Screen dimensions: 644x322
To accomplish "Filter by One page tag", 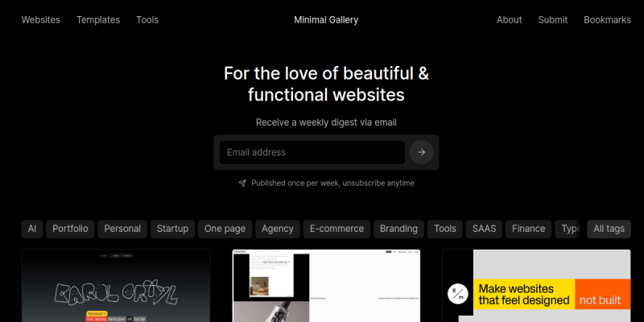I will click(225, 229).
